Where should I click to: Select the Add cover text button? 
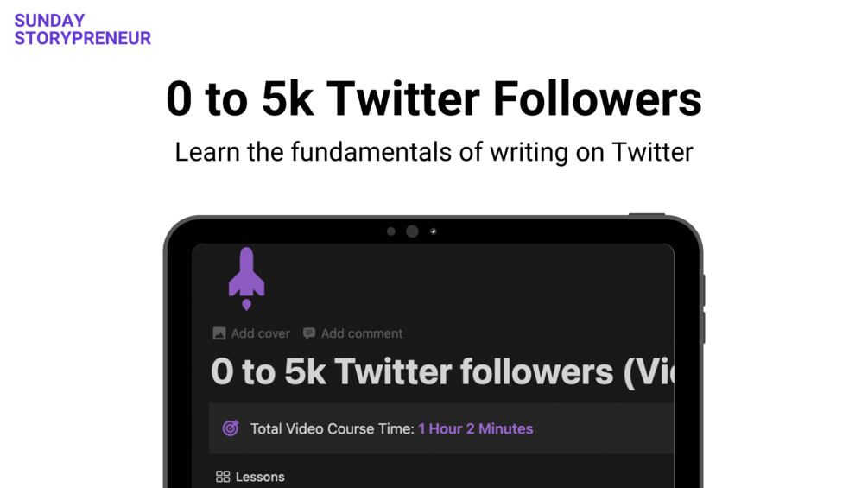coord(260,333)
